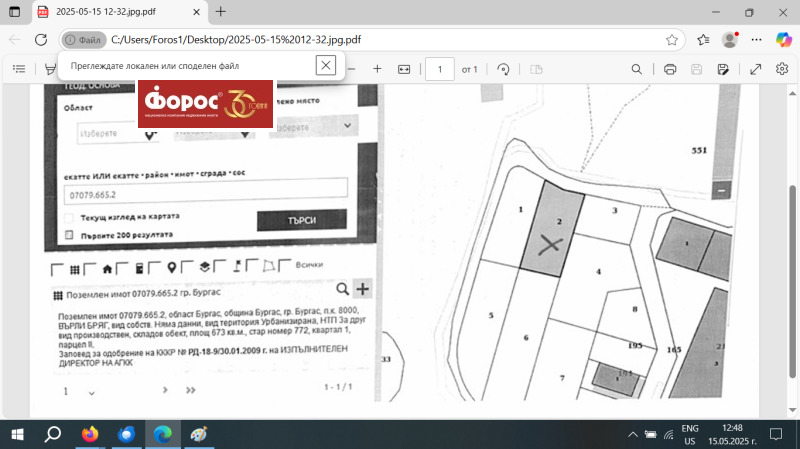Rotate the PDF page
The height and width of the screenshot is (449, 800).
(503, 69)
